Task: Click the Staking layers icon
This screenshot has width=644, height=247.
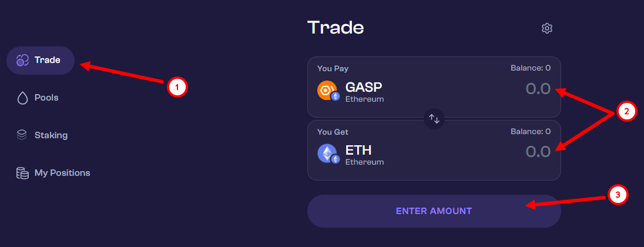Action: click(22, 135)
